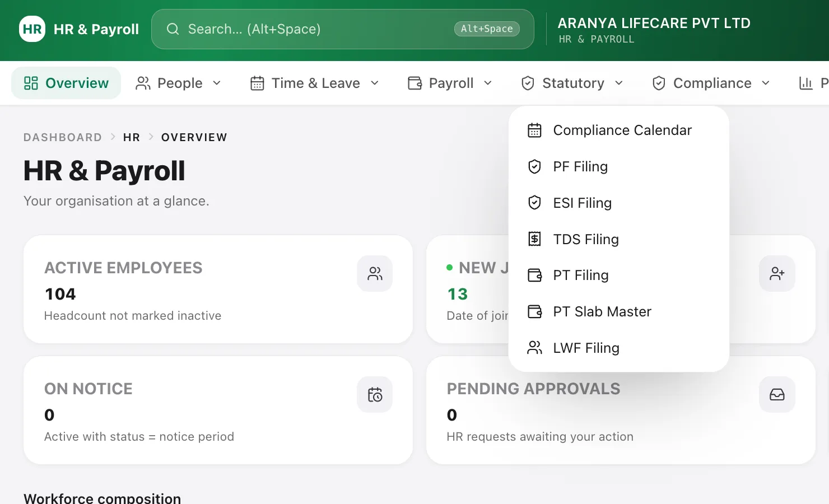Choose PF Filing
Screen dimensions: 829x504
coord(618,166)
